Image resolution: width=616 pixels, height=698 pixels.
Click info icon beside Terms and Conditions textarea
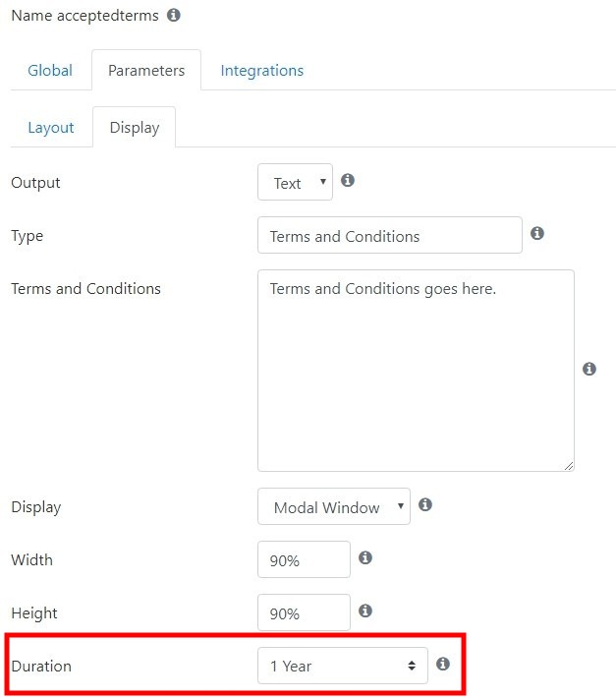[588, 369]
